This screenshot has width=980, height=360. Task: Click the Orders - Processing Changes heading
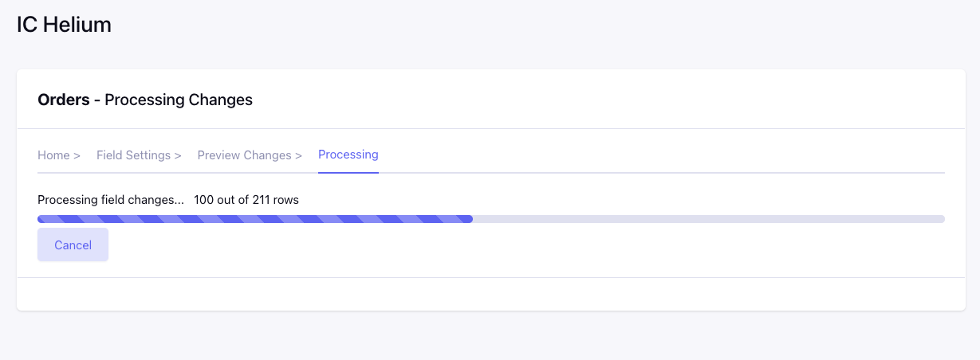pos(145,100)
